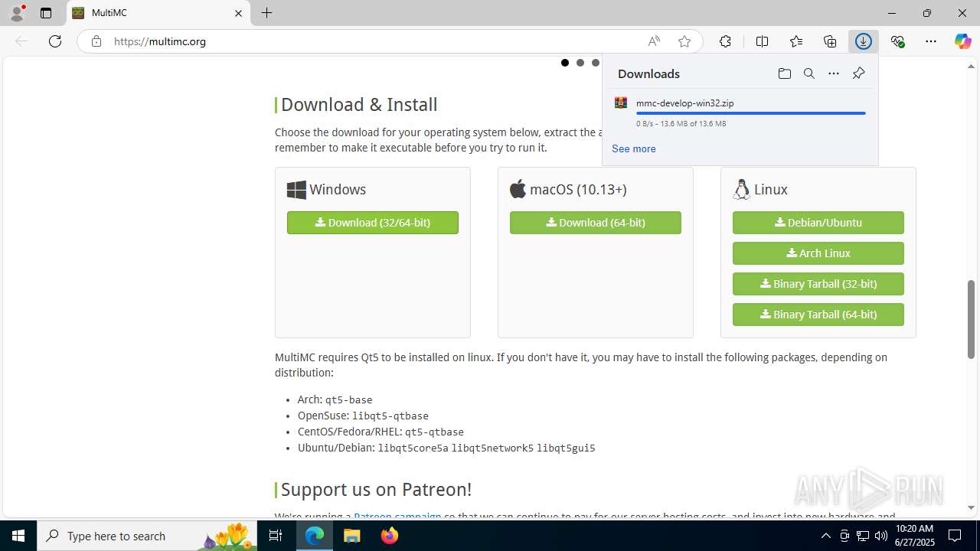Viewport: 980px width, 551px height.
Task: Add this page to favorites star
Action: pos(684,41)
